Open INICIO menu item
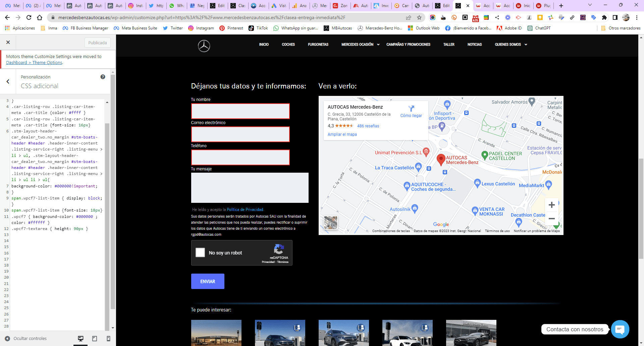The image size is (644, 346). [x=264, y=45]
